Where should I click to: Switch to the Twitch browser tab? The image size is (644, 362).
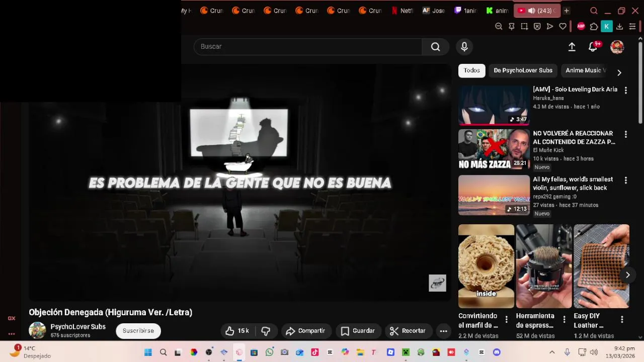pos(466,11)
